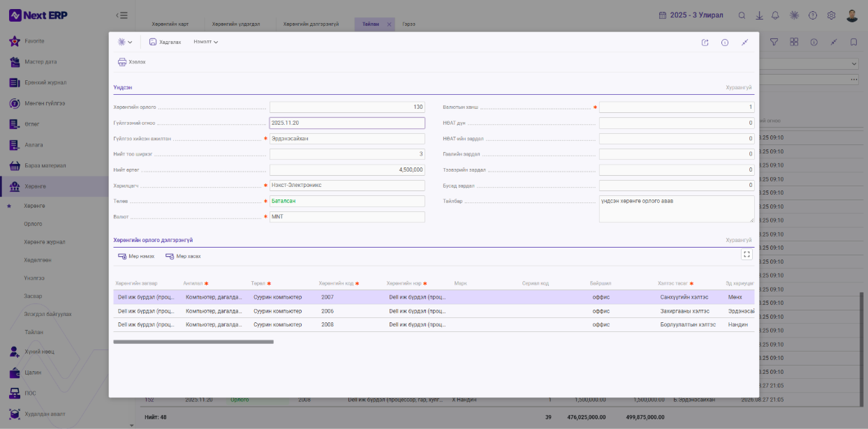Click Мөр нэмэх add row button
Image resolution: width=868 pixels, height=429 pixels.
point(136,256)
